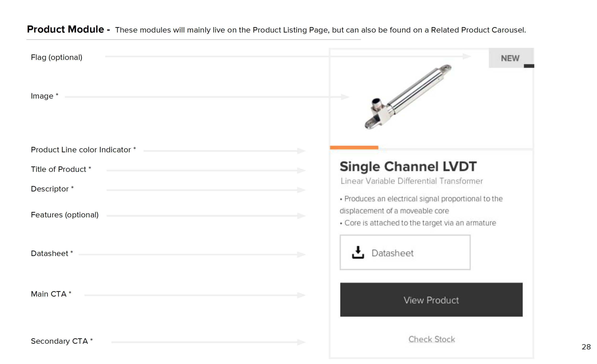Viewport: 597px width, 364px height.
Task: Open the Datasheet download button
Action: tap(405, 252)
